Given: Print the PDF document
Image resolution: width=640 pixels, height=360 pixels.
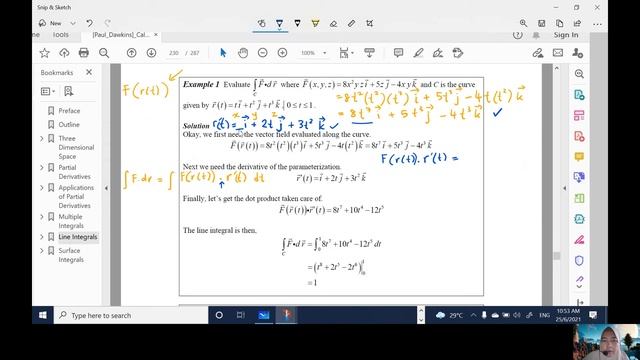Looking at the screenshot, I should 84,53.
